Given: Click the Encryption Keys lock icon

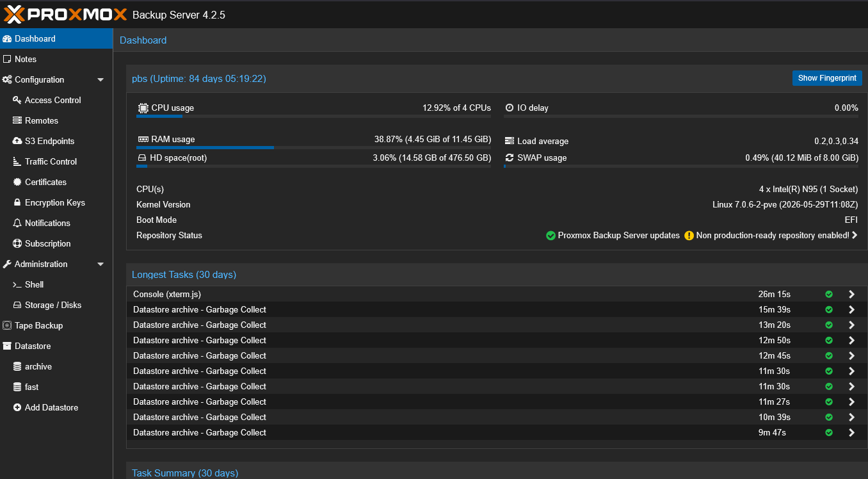Looking at the screenshot, I should point(18,202).
